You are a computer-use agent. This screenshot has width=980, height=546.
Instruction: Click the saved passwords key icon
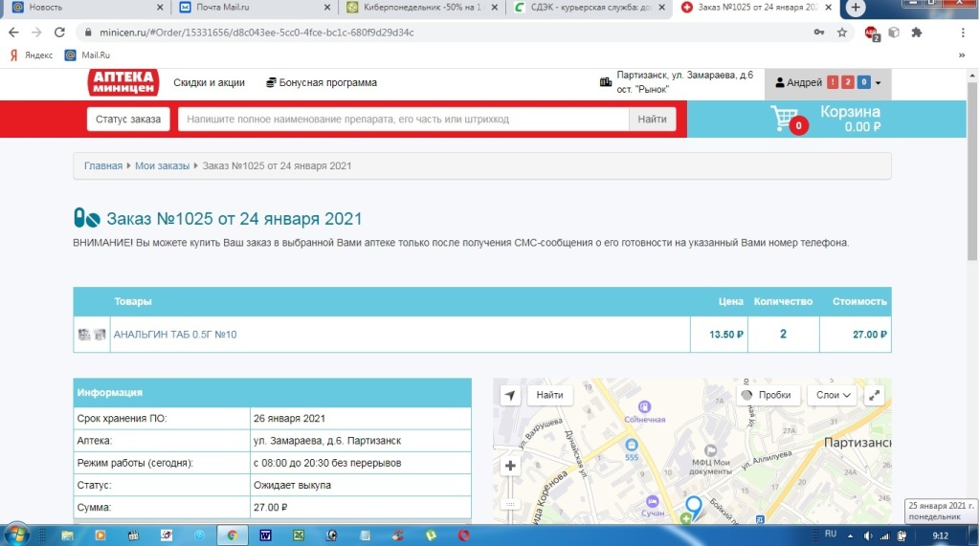point(818,32)
